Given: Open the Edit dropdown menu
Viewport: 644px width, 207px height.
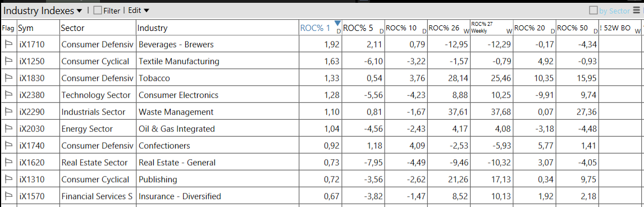Looking at the screenshot, I should [x=139, y=11].
